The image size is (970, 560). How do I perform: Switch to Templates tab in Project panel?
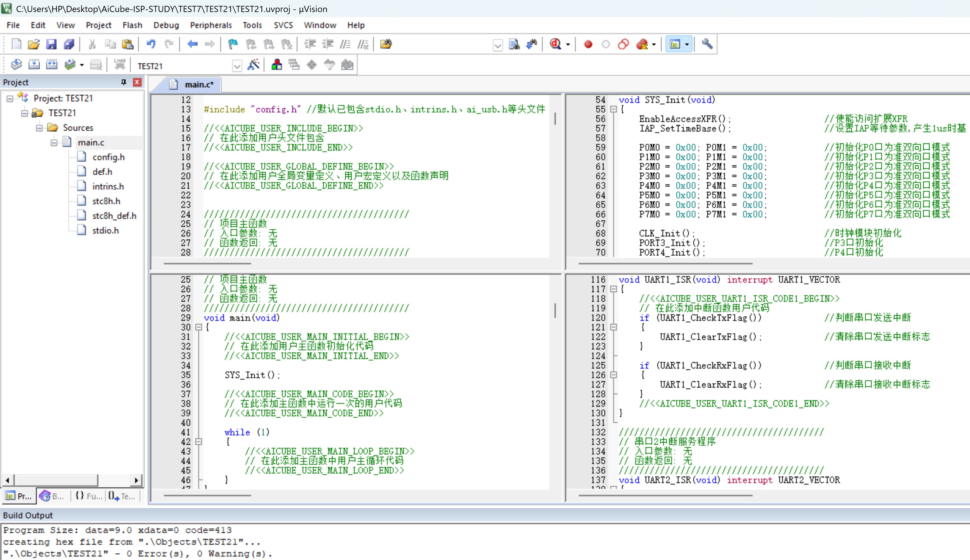pyautogui.click(x=122, y=496)
